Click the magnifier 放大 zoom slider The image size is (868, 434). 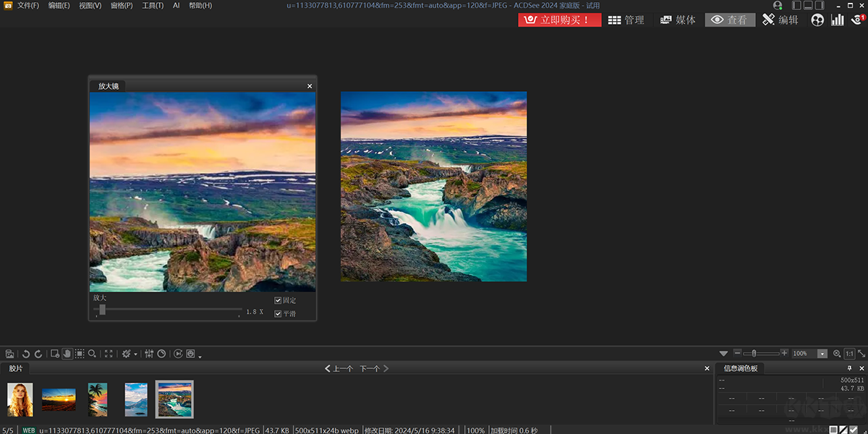103,310
